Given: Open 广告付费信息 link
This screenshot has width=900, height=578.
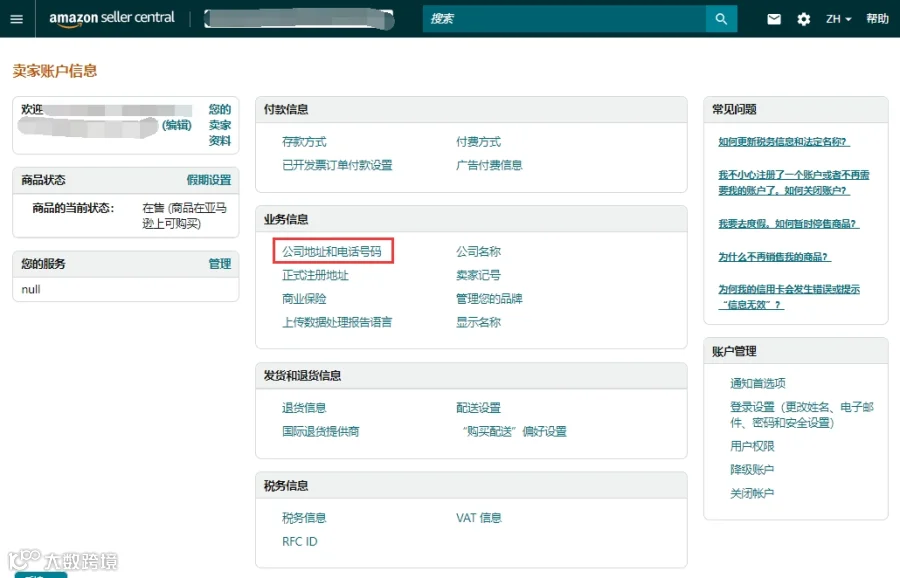Looking at the screenshot, I should point(490,165).
